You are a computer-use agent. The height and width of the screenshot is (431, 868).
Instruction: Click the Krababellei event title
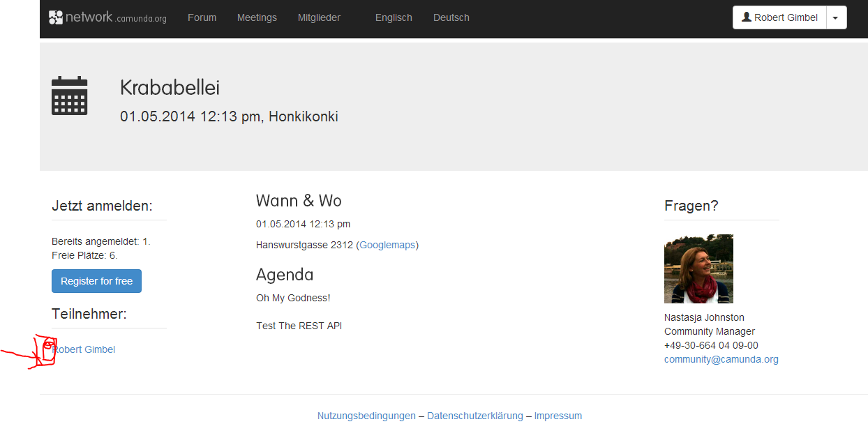click(170, 87)
